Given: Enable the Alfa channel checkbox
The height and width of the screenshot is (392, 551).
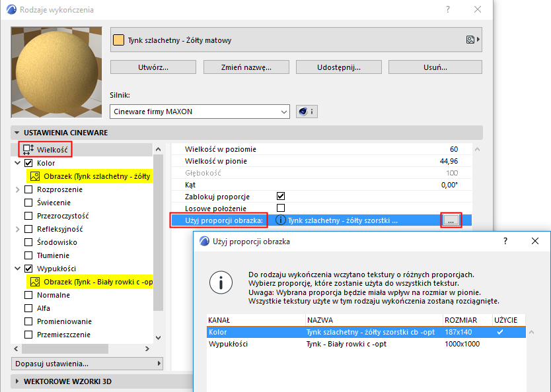Looking at the screenshot, I should pos(28,308).
